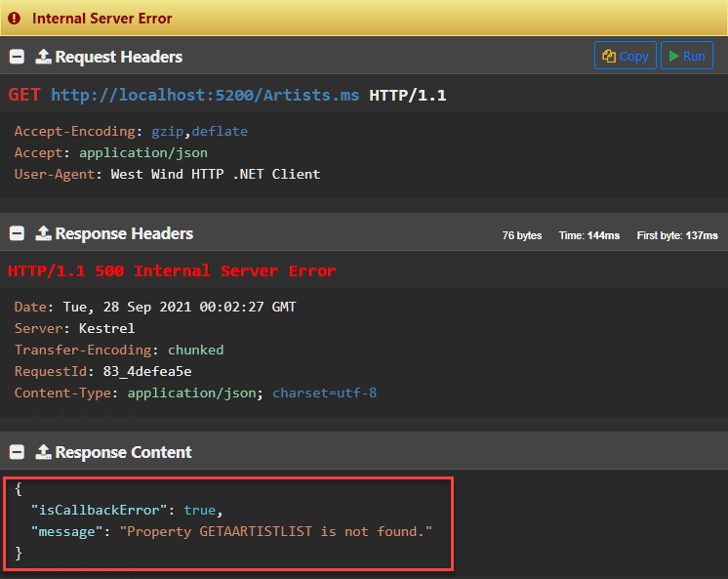Click the Accept-Encoding header value

pyautogui.click(x=199, y=131)
